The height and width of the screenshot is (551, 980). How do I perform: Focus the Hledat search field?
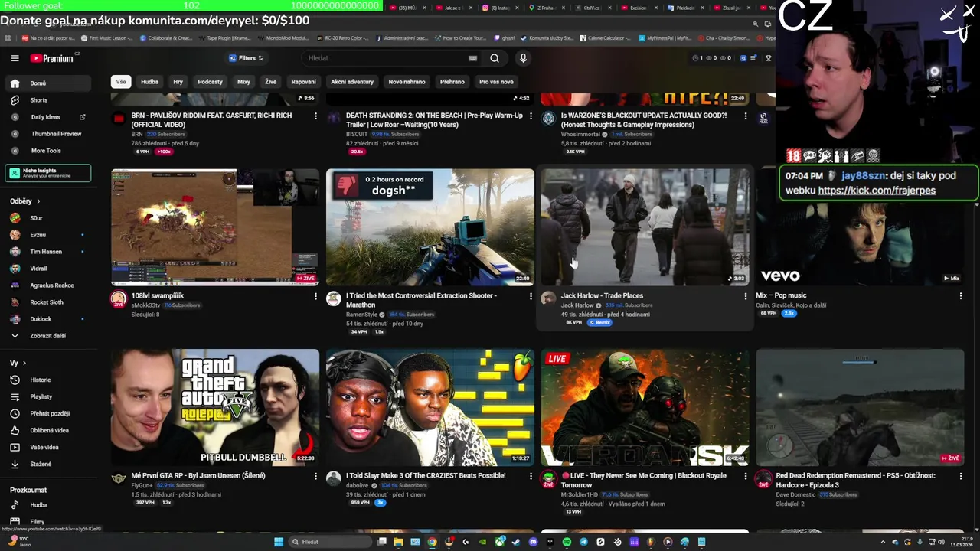[x=383, y=58]
